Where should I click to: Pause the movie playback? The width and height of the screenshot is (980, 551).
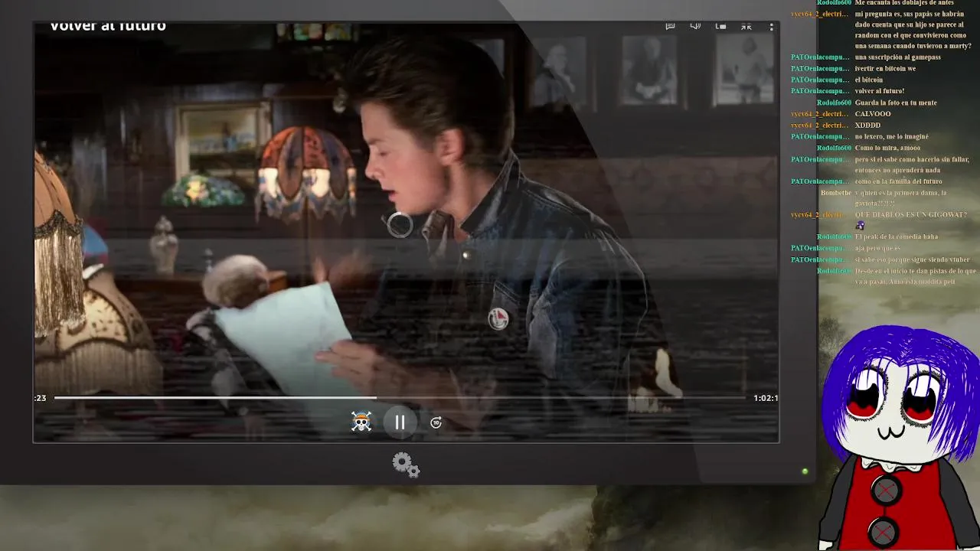click(400, 422)
